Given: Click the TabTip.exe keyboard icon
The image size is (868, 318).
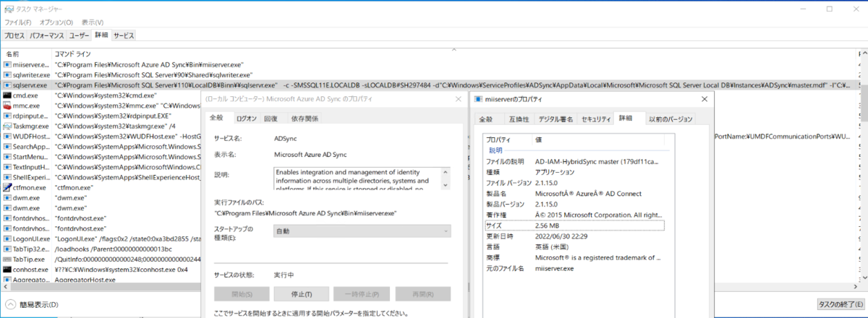Looking at the screenshot, I should (7, 258).
